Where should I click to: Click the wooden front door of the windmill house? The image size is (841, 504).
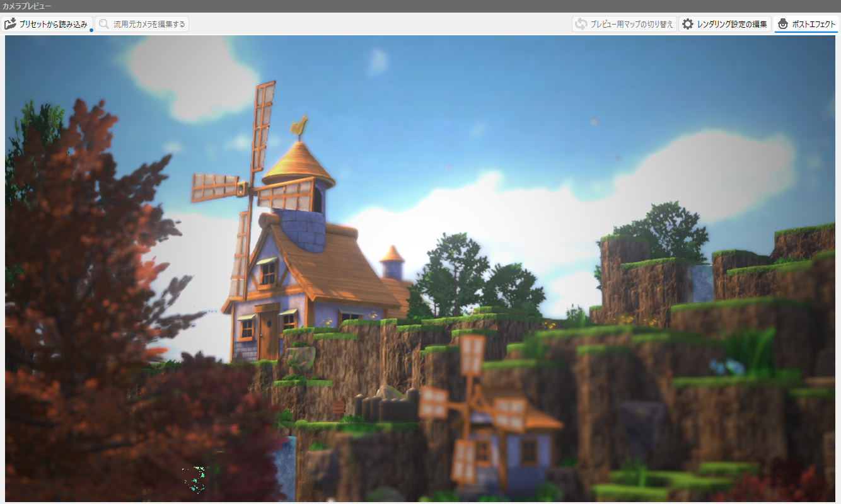pyautogui.click(x=268, y=331)
